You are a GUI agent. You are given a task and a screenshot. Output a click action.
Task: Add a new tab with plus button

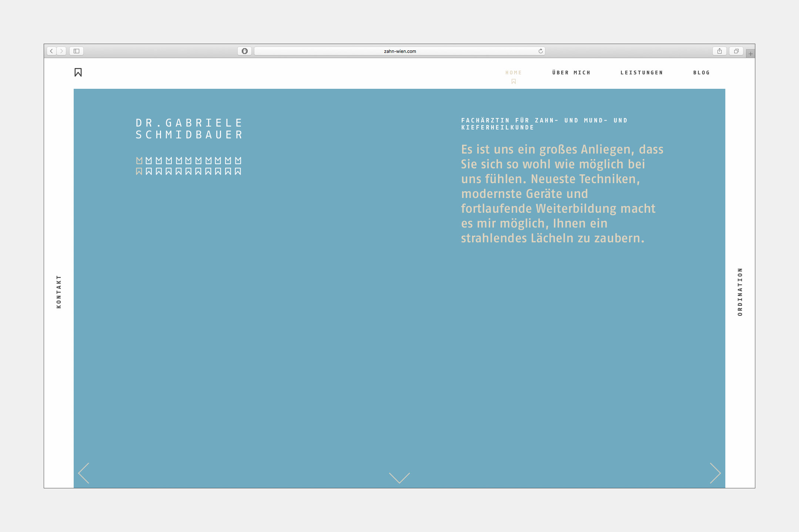(750, 54)
